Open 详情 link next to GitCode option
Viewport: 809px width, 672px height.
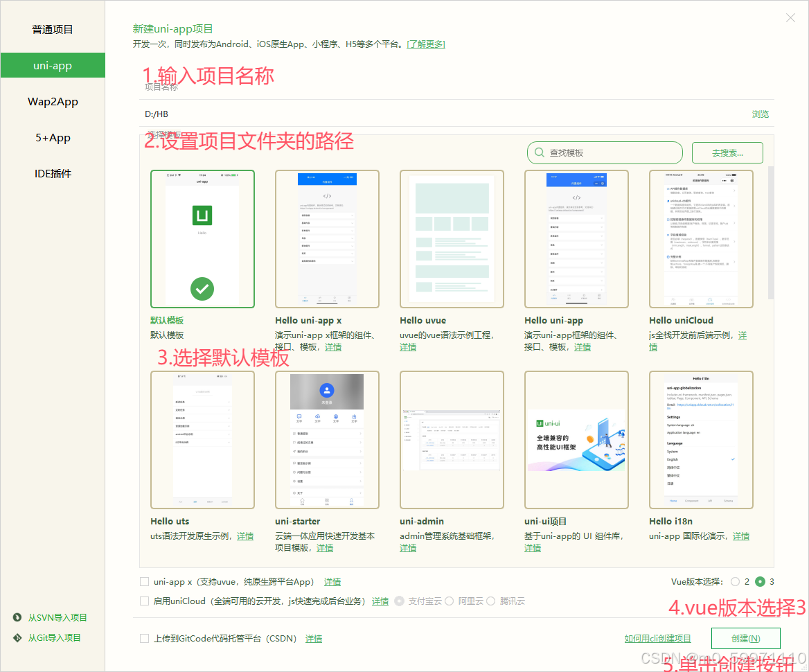click(x=314, y=639)
